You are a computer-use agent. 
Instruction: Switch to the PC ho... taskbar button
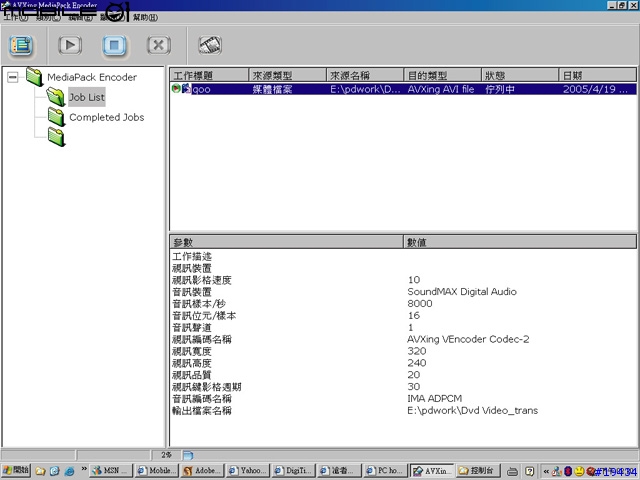click(x=385, y=471)
